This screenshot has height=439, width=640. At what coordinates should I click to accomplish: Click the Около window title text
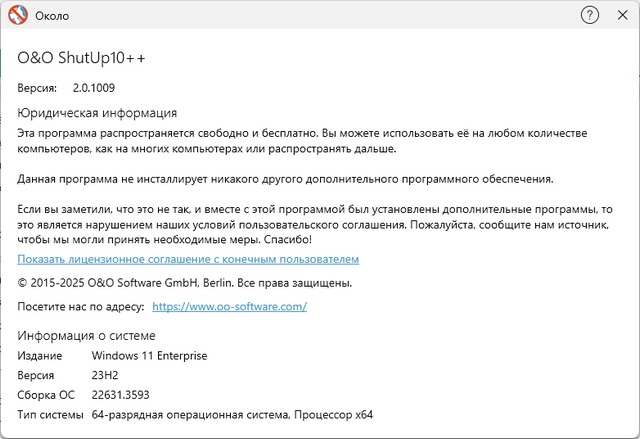[52, 17]
